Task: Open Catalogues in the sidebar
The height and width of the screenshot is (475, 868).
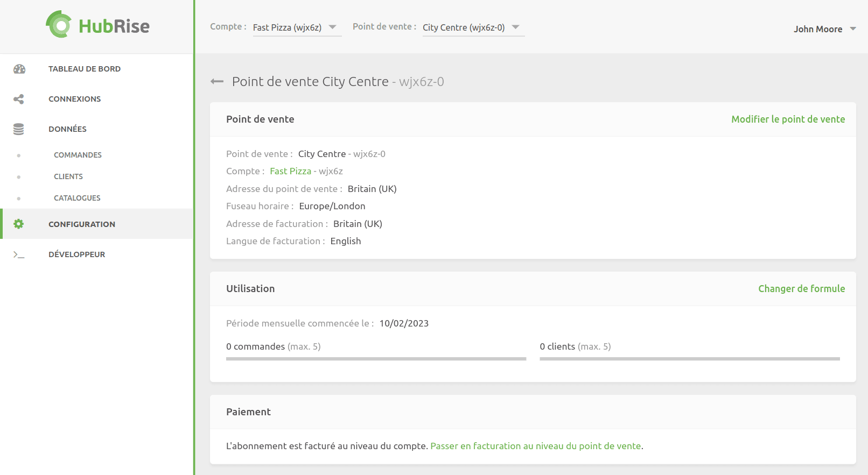Action: (x=77, y=198)
